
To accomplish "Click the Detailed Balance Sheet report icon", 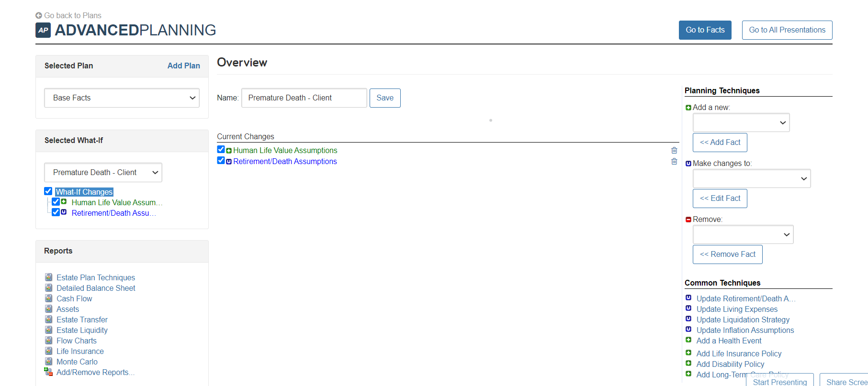I will pos(48,287).
